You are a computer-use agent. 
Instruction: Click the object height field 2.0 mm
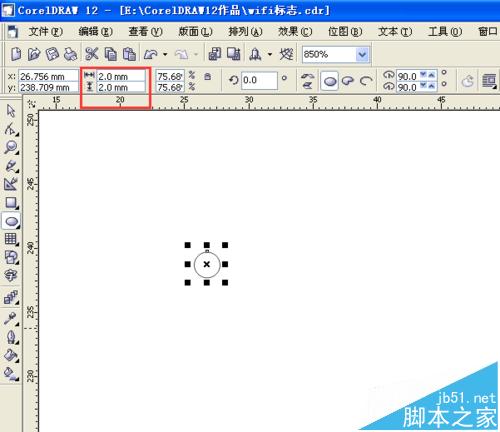(121, 87)
